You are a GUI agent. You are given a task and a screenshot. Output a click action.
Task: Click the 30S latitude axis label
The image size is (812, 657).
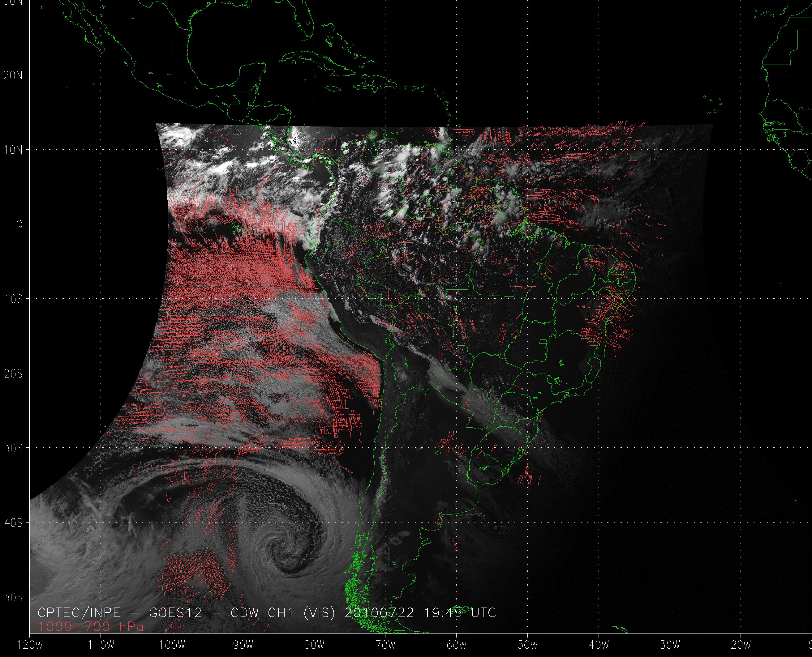click(13, 448)
